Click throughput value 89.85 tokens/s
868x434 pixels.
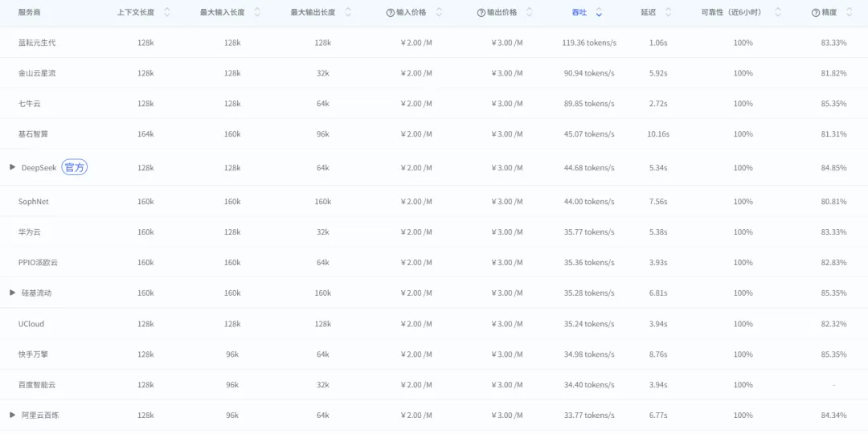[590, 104]
